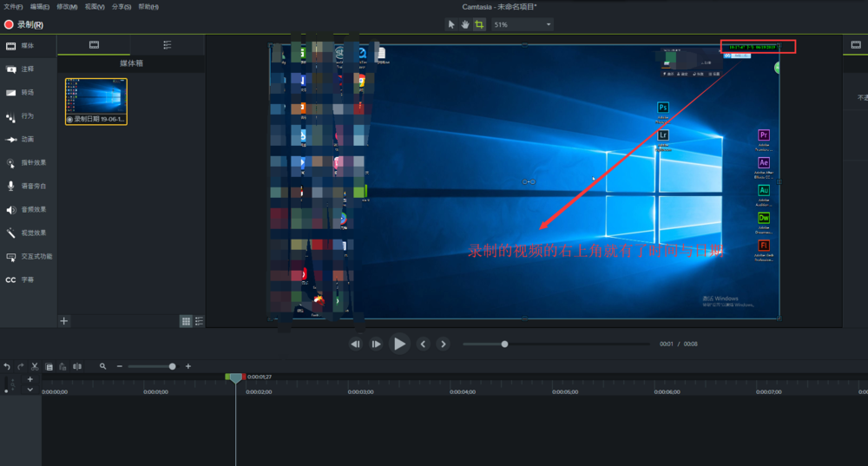Select the crop tool above the canvas
This screenshot has height=466, width=868.
pos(478,24)
